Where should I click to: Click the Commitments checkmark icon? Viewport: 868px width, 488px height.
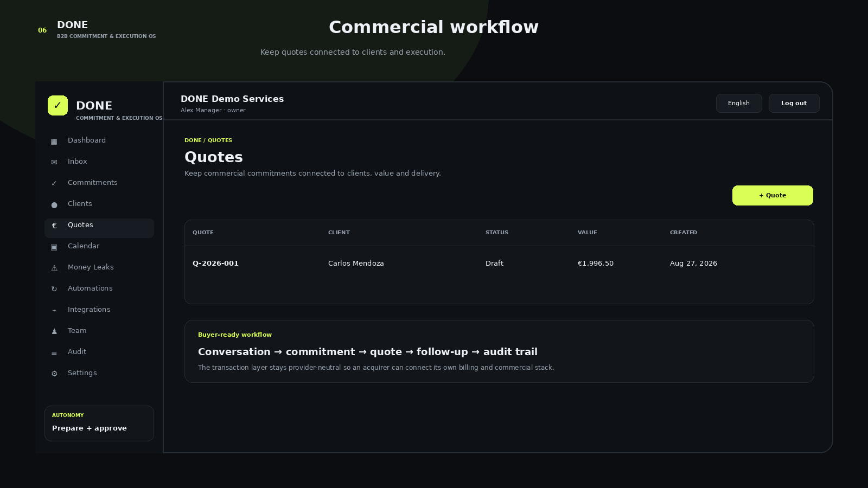(x=54, y=183)
